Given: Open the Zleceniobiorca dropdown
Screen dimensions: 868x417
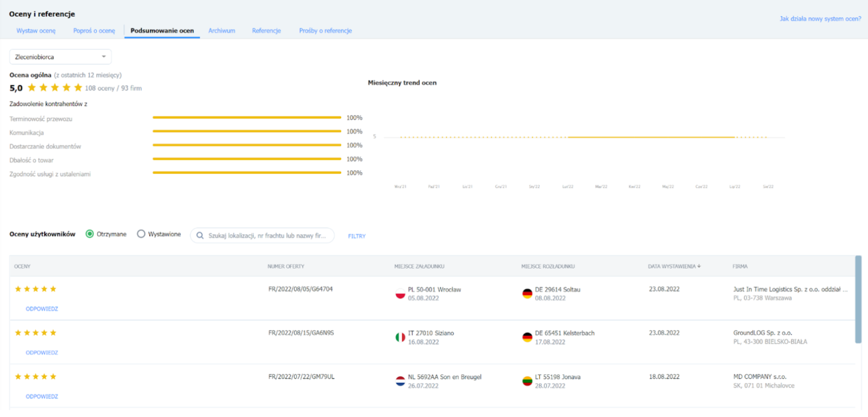Looking at the screenshot, I should [60, 57].
